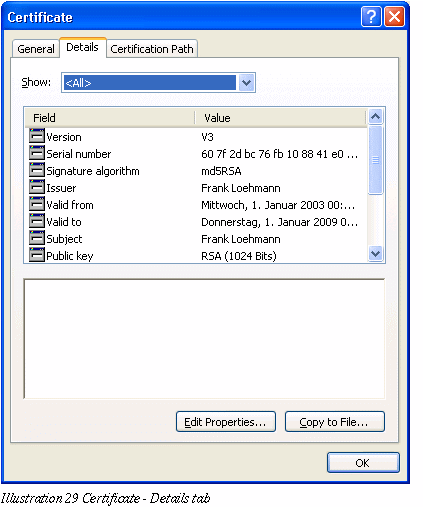
Task: Click the field list scrollbar thumb
Action: 376,160
